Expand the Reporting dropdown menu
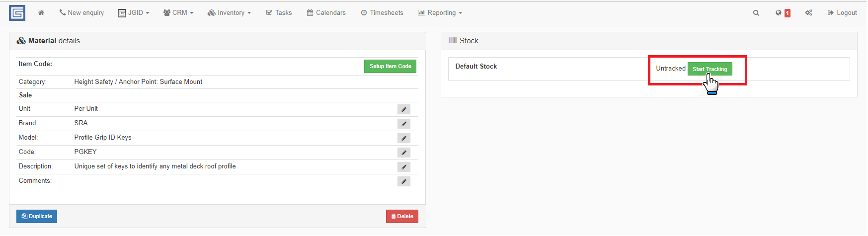The width and height of the screenshot is (868, 236). pyautogui.click(x=440, y=13)
